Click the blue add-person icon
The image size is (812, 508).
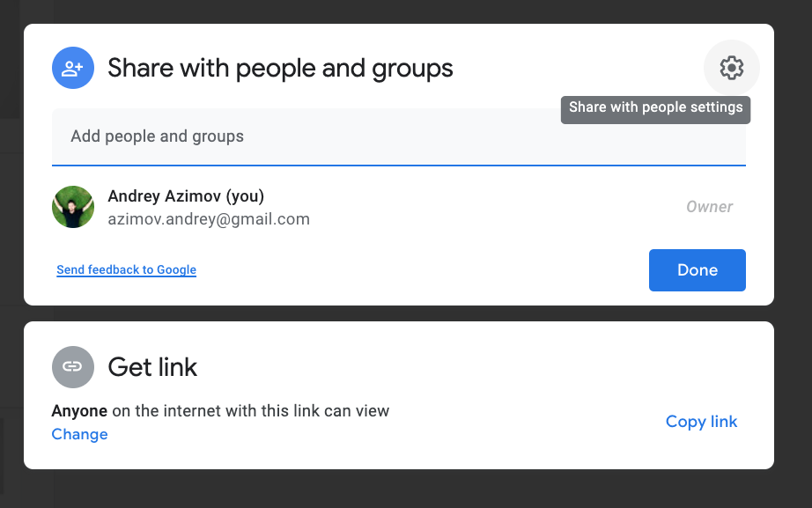point(73,68)
